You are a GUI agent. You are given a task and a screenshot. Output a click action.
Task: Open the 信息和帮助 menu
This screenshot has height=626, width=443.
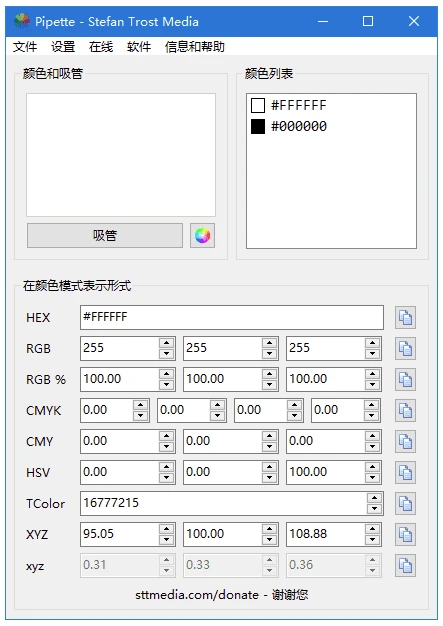(194, 47)
